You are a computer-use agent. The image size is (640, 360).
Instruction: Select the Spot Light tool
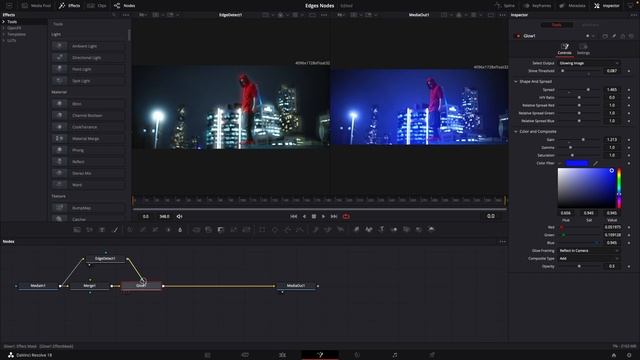pyautogui.click(x=88, y=81)
